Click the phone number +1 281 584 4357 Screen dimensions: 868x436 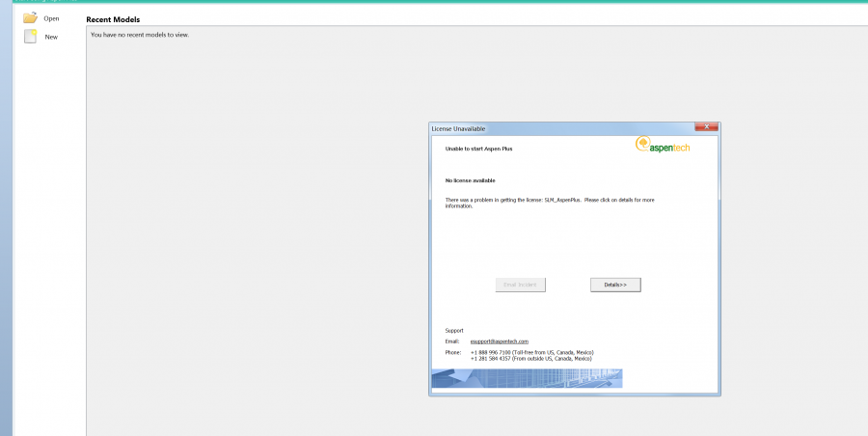(x=491, y=359)
